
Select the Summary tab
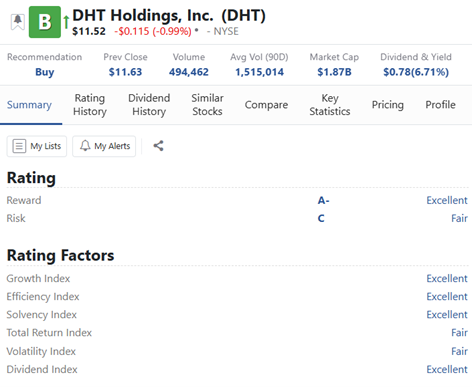coord(29,105)
